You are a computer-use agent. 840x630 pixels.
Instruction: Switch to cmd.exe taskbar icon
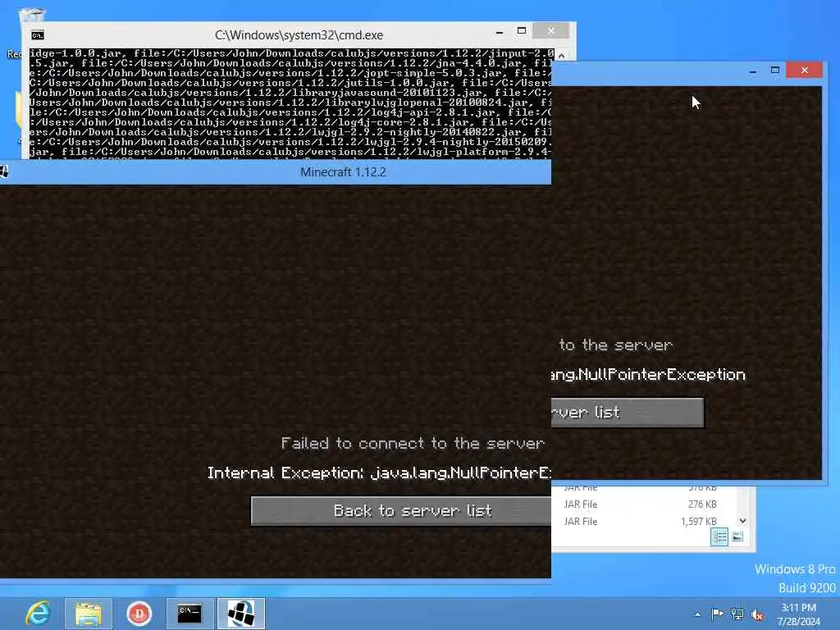pyautogui.click(x=189, y=614)
